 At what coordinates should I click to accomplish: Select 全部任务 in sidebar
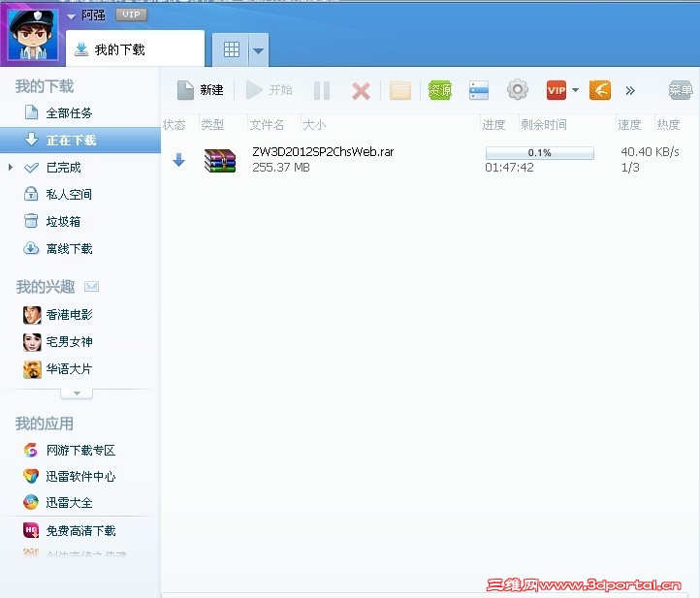(80, 112)
